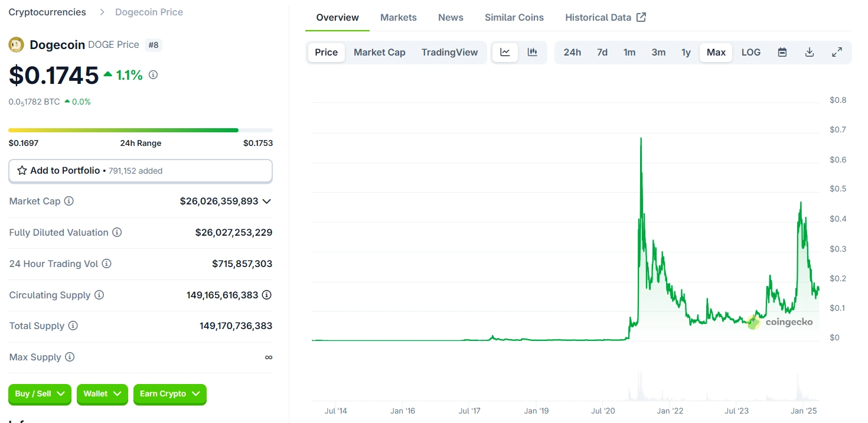
Task: Click the 24h range progress bar
Action: click(141, 130)
